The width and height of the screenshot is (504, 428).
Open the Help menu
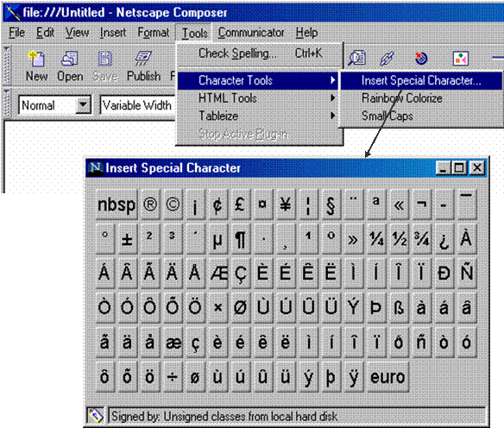pyautogui.click(x=306, y=33)
